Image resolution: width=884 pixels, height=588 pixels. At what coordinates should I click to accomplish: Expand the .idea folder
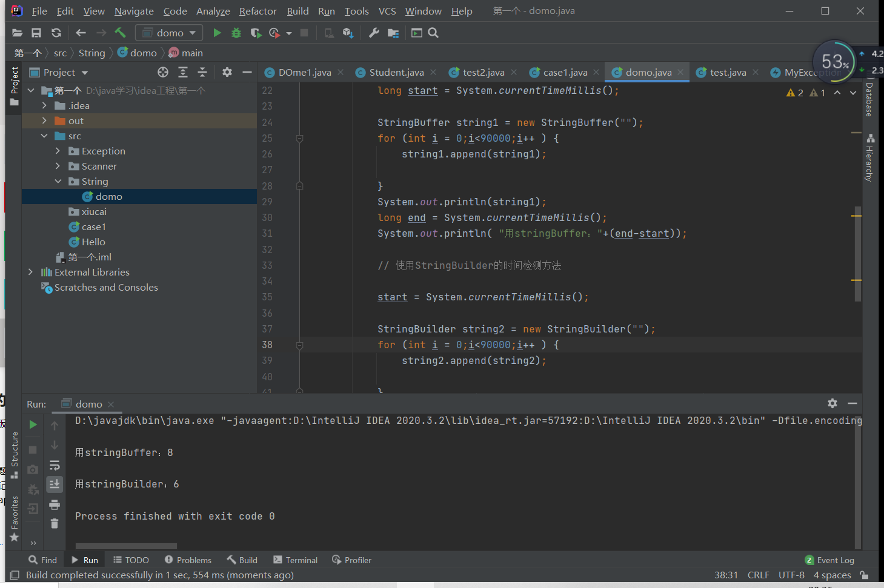[44, 105]
